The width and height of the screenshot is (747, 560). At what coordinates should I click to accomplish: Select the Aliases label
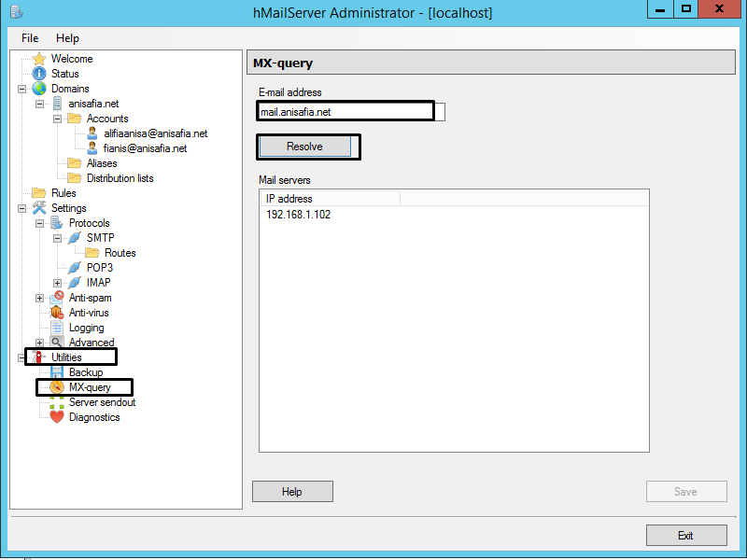(x=102, y=163)
